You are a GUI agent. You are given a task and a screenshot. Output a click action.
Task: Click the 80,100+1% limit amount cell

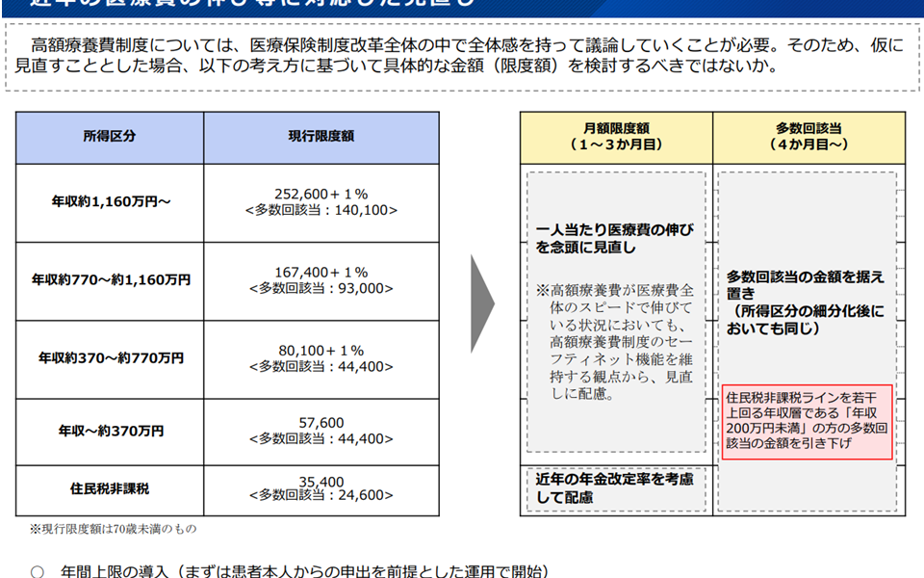[x=321, y=358]
